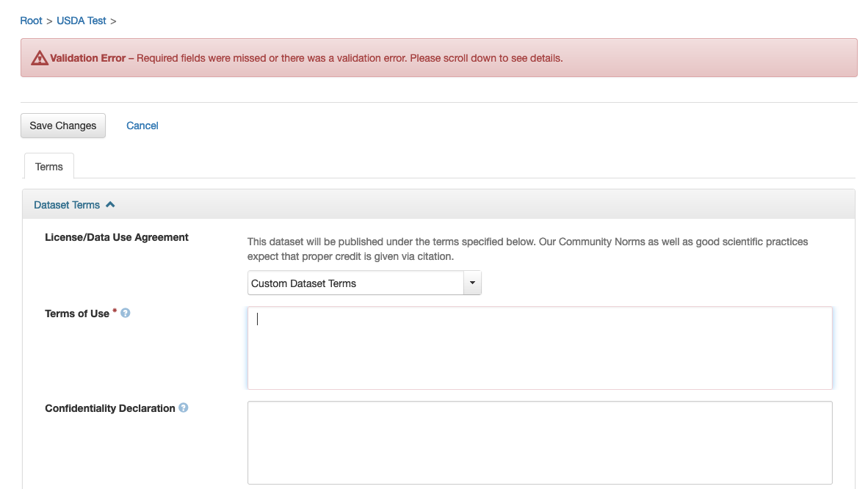Click the Cancel link

142,126
